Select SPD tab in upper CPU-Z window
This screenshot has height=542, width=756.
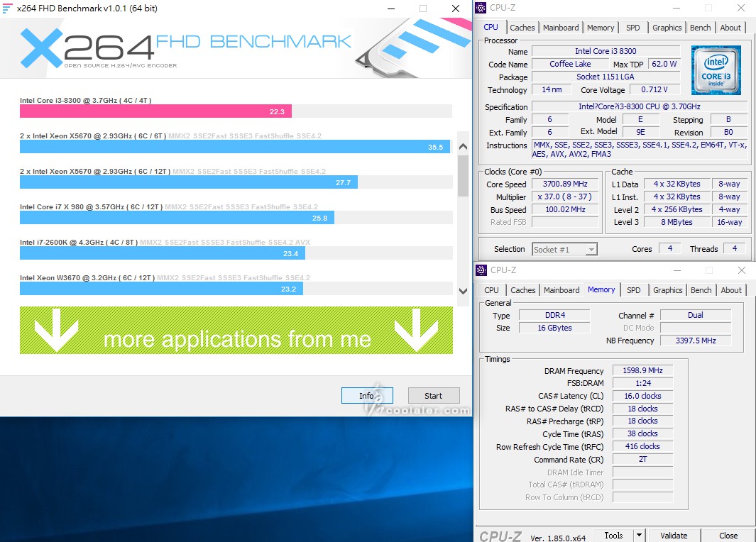click(633, 28)
